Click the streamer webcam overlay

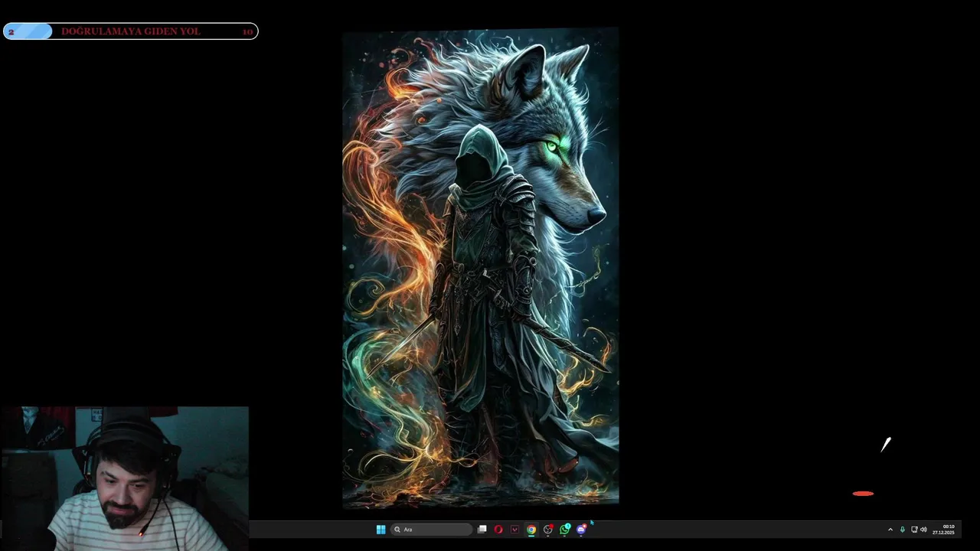click(124, 478)
